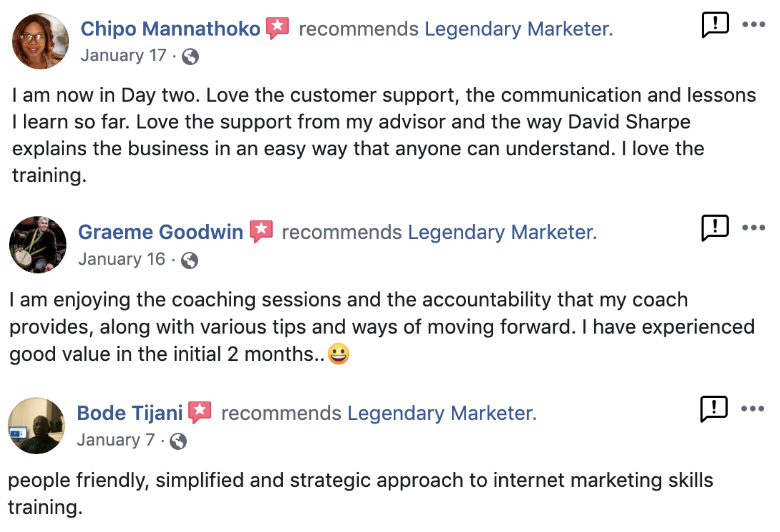Click the recommendation star badge beside Chipo Mannathoko
The height and width of the screenshot is (532, 780).
coord(277,29)
